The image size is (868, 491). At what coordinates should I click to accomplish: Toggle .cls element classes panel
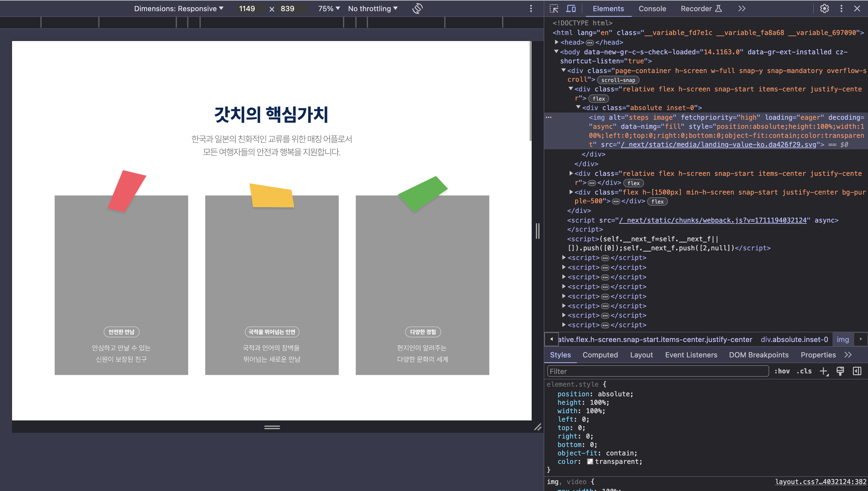[804, 371]
